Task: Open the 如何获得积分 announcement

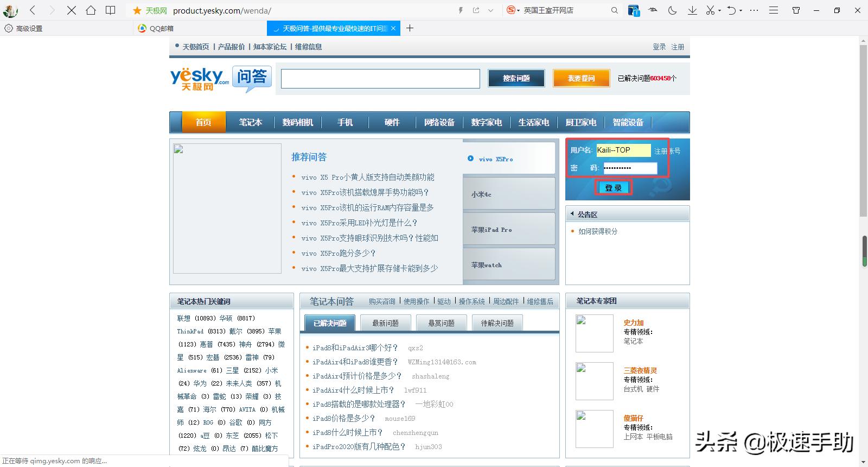Action: pos(598,231)
